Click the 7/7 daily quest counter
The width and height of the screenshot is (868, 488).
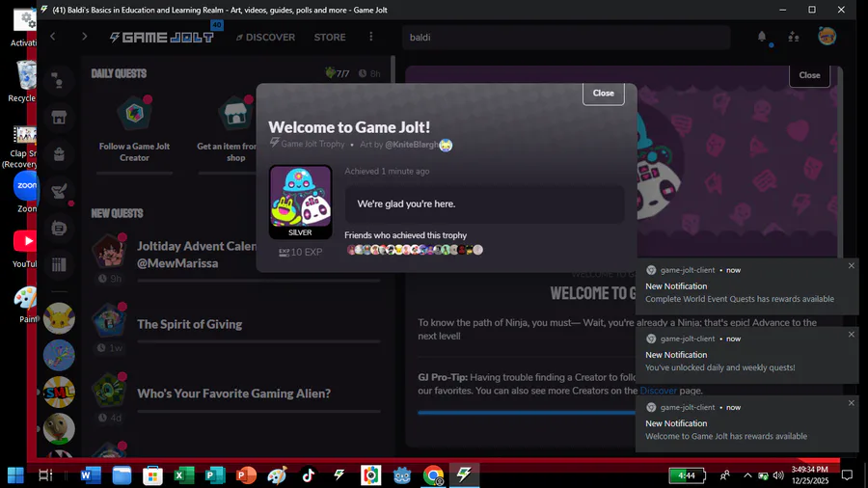click(338, 73)
